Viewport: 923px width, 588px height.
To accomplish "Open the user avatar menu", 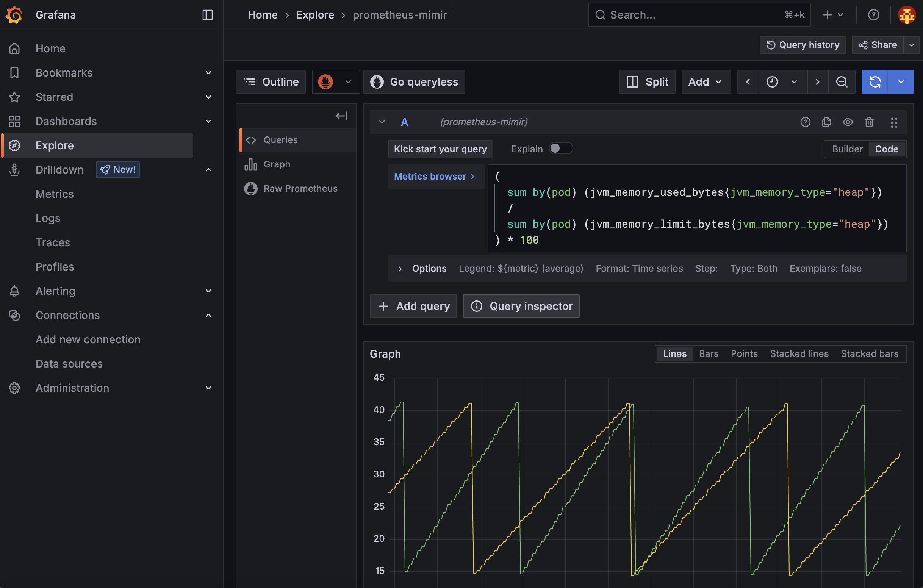I will pyautogui.click(x=907, y=14).
